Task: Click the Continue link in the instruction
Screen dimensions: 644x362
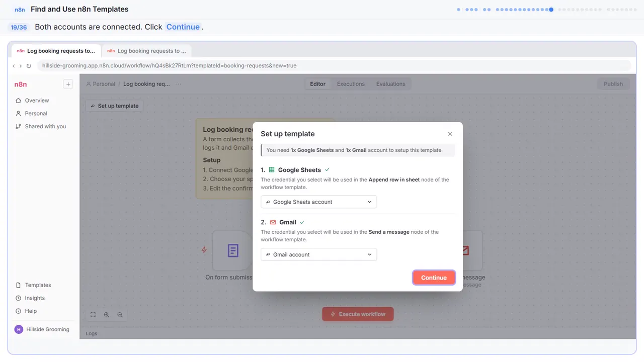Action: [x=183, y=27]
